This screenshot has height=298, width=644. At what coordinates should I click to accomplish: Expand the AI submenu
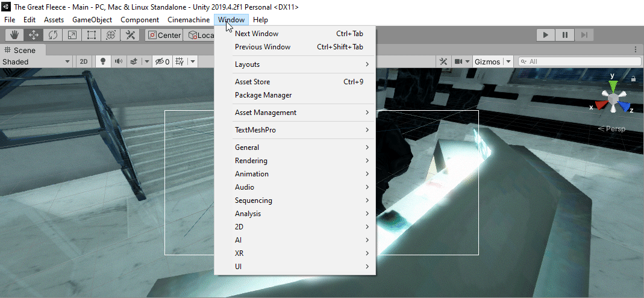pyautogui.click(x=295, y=240)
